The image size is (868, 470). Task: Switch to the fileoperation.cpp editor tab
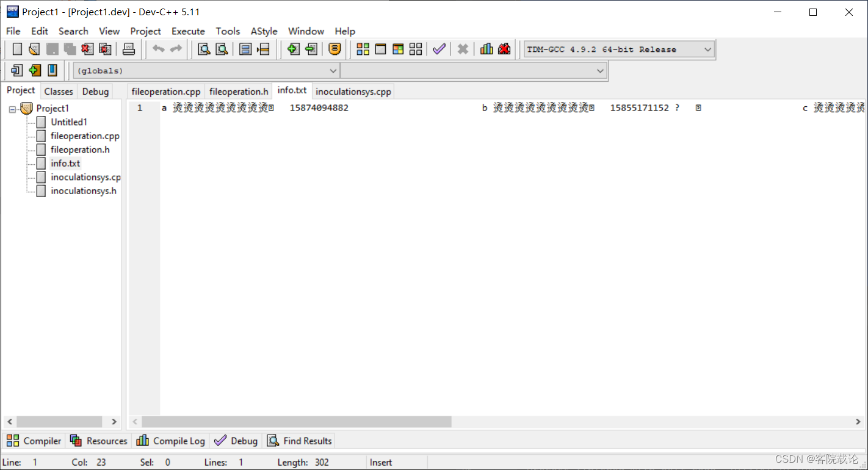[166, 92]
